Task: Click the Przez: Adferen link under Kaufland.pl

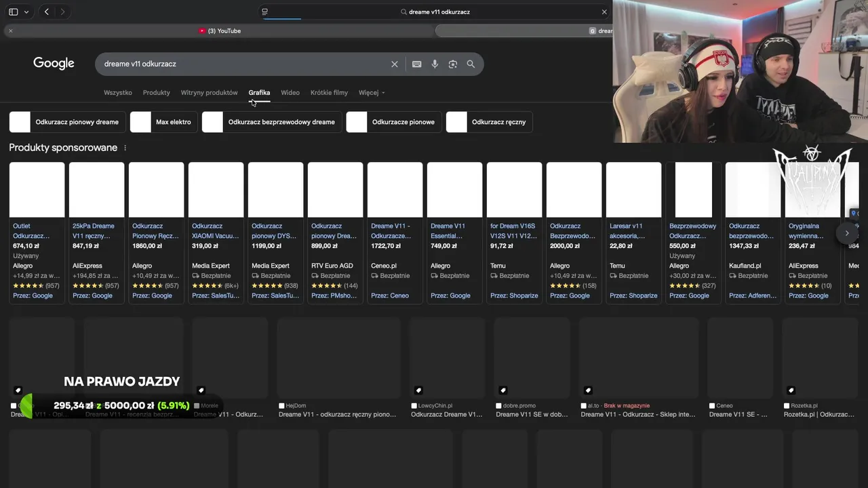Action: [751, 296]
